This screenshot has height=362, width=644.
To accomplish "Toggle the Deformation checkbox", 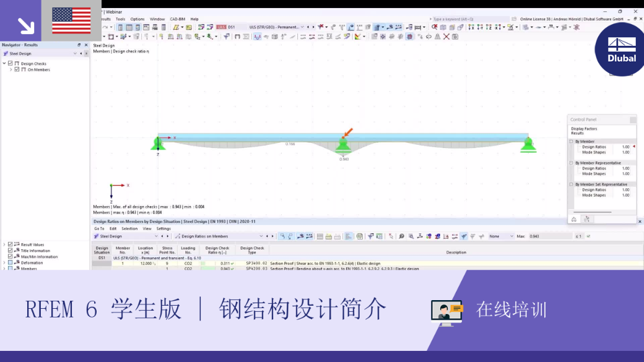I will (11, 262).
